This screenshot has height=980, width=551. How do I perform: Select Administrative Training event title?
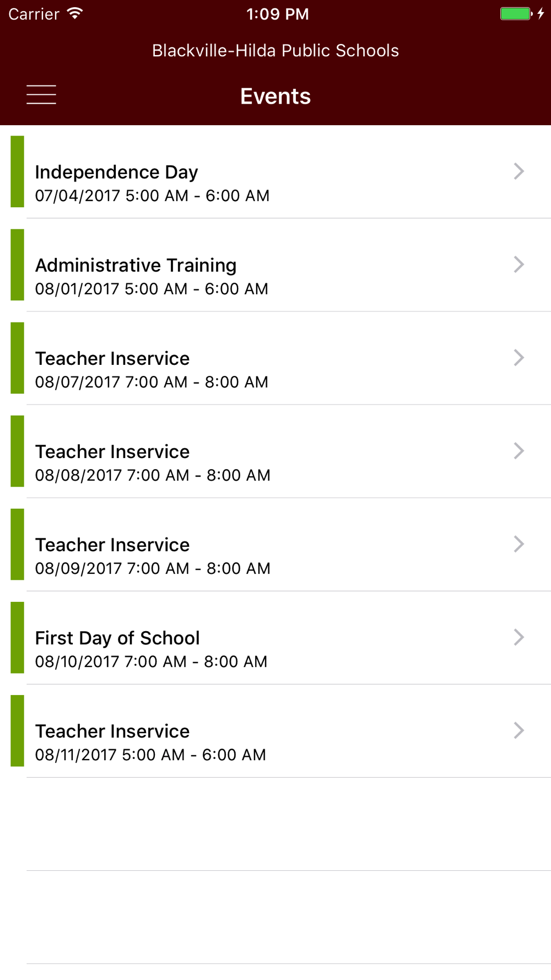coord(136,266)
